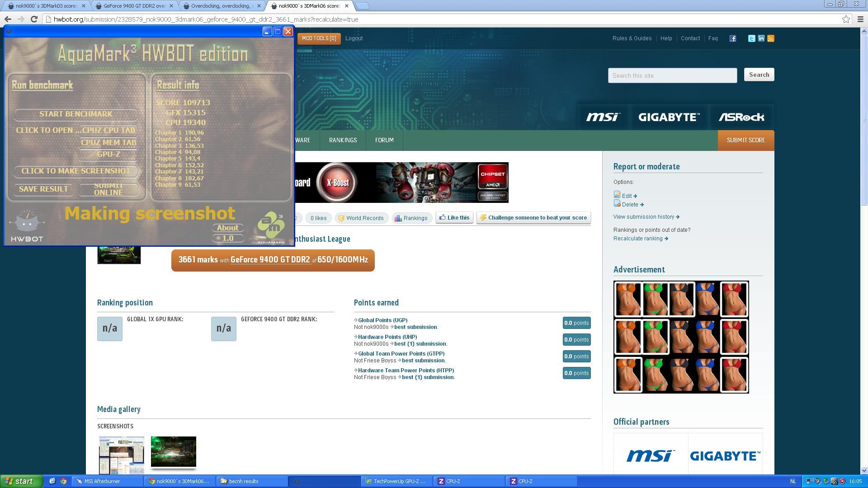Switch to Overclocking browser tab
The image size is (868, 488).
click(222, 6)
